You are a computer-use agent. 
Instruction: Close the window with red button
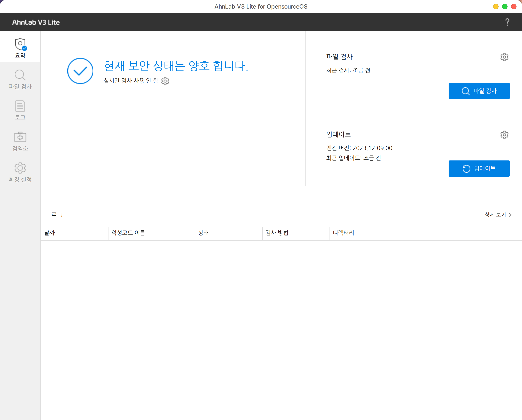(513, 7)
